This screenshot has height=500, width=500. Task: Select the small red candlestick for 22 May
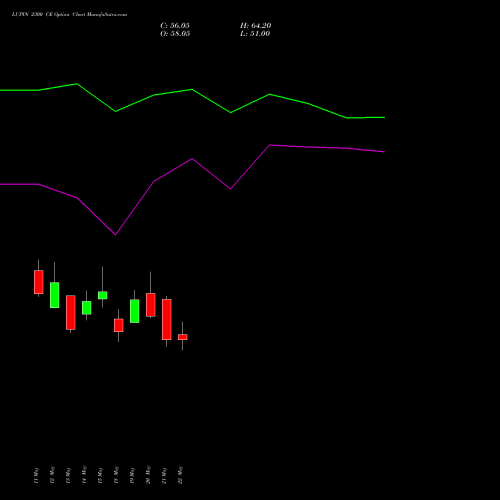coord(183,337)
